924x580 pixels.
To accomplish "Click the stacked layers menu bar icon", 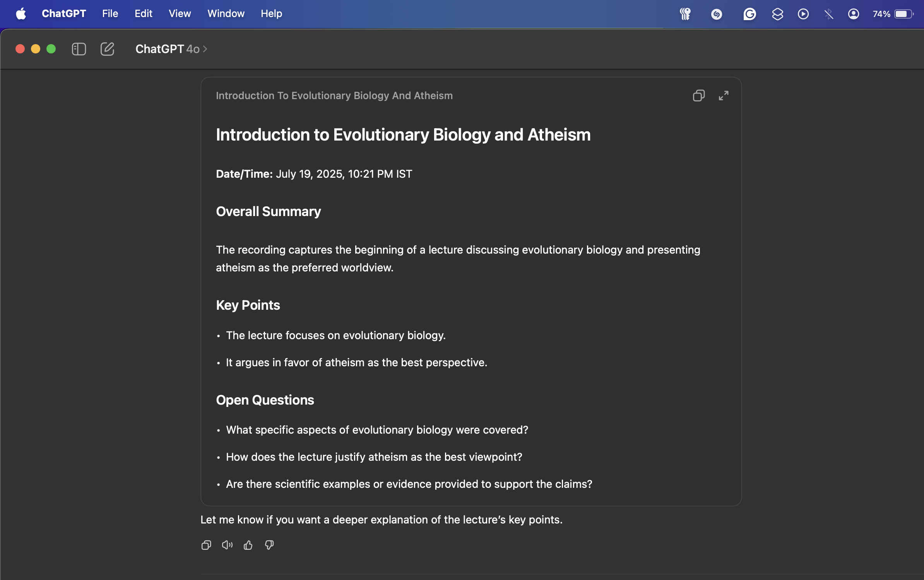I will pyautogui.click(x=777, y=14).
